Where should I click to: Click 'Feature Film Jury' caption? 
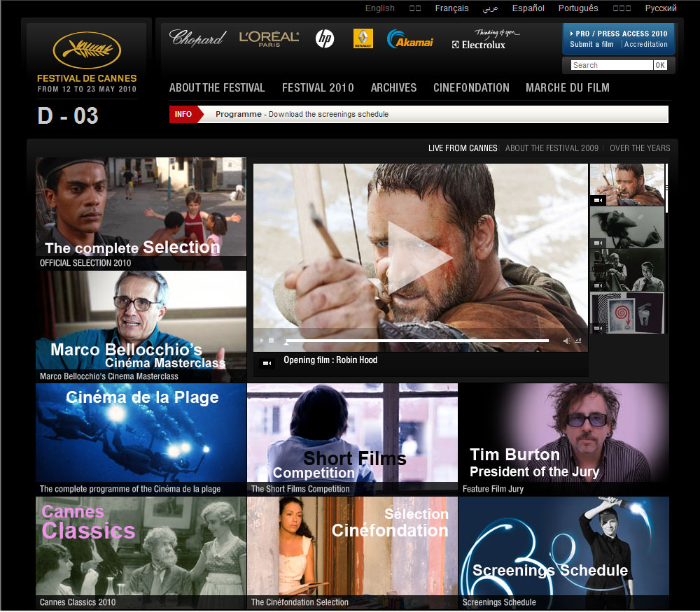click(x=493, y=489)
